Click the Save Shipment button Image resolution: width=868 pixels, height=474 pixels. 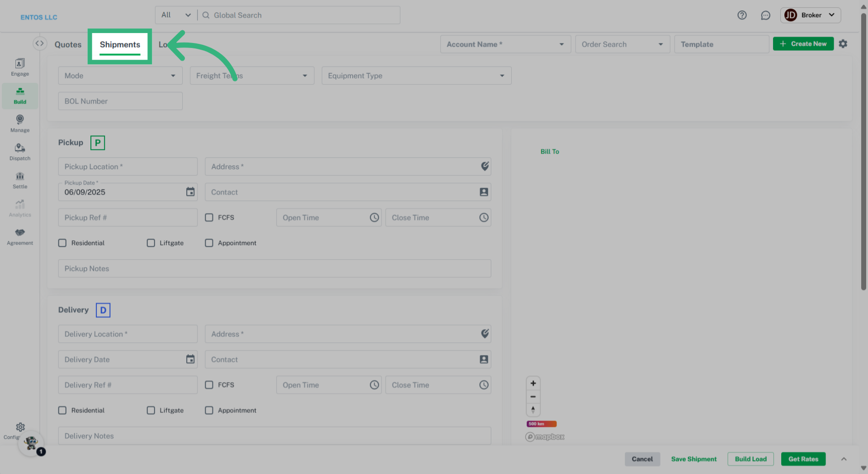693,459
